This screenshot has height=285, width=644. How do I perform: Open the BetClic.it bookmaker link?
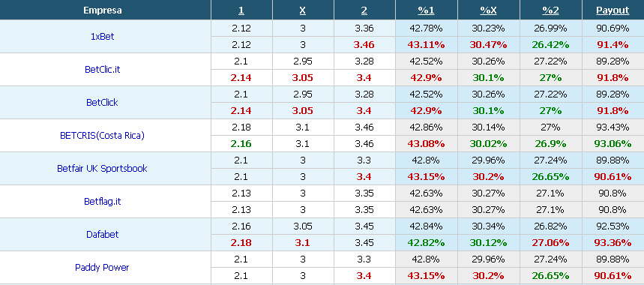[102, 70]
